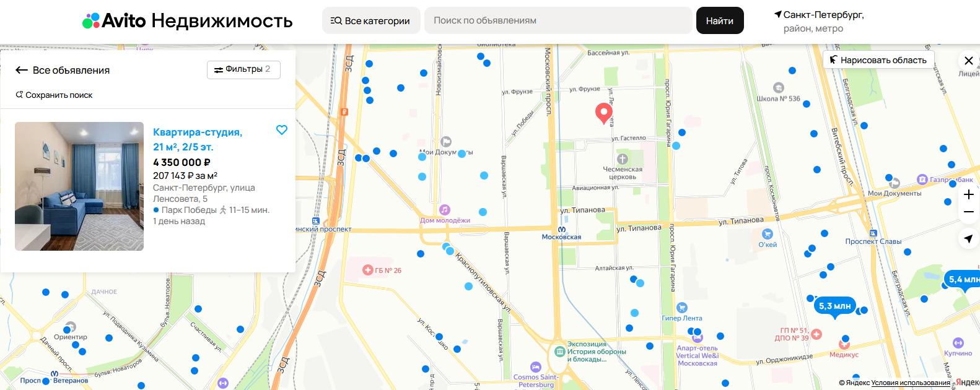The width and height of the screenshot is (980, 390).
Task: Click the Cosmos Saint-Petersburg hotel icon
Action: pyautogui.click(x=536, y=367)
